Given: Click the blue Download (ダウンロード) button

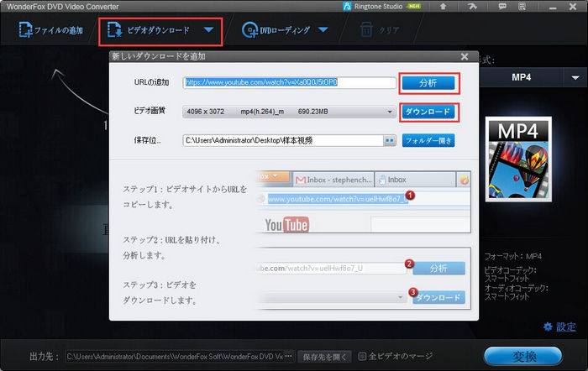Looking at the screenshot, I should coord(428,112).
